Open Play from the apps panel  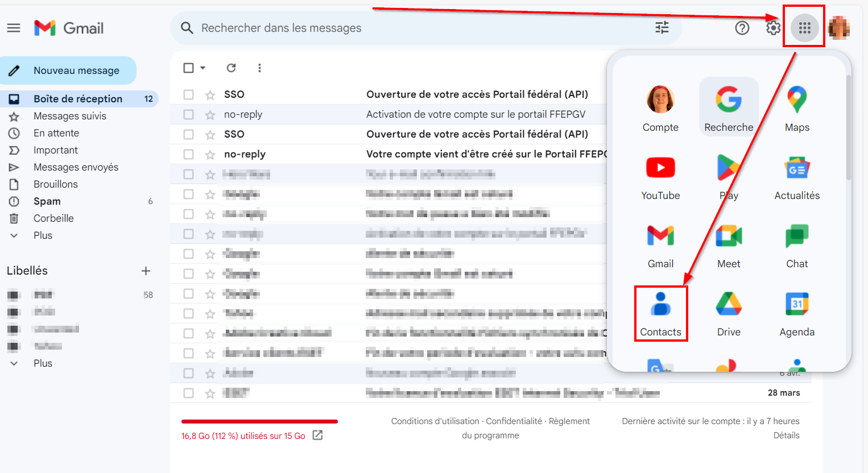729,177
